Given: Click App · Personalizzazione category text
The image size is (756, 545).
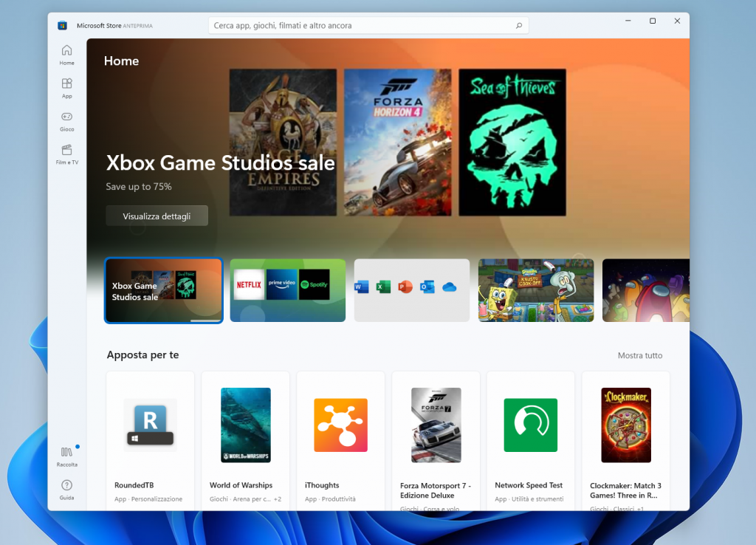Looking at the screenshot, I should 148,499.
